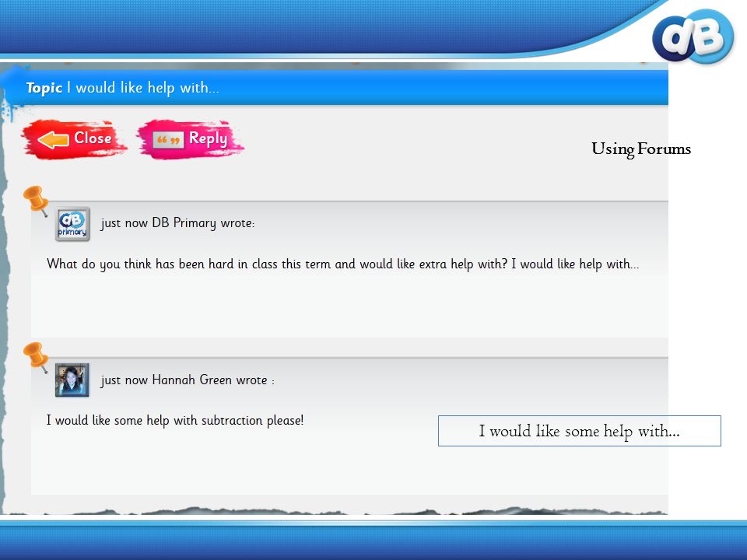The width and height of the screenshot is (747, 560).
Task: Click the 'Using Forums' heading
Action: 640,149
